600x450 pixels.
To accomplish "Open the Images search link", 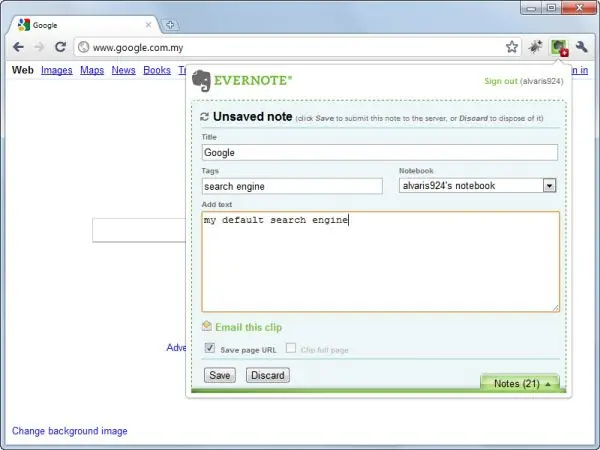I will [57, 70].
